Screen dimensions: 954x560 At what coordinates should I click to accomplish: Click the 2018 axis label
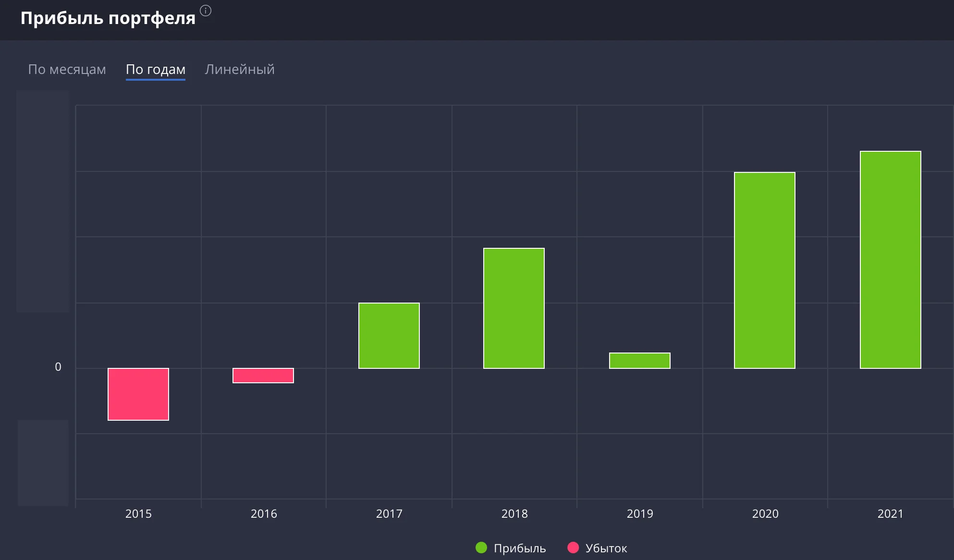514,513
